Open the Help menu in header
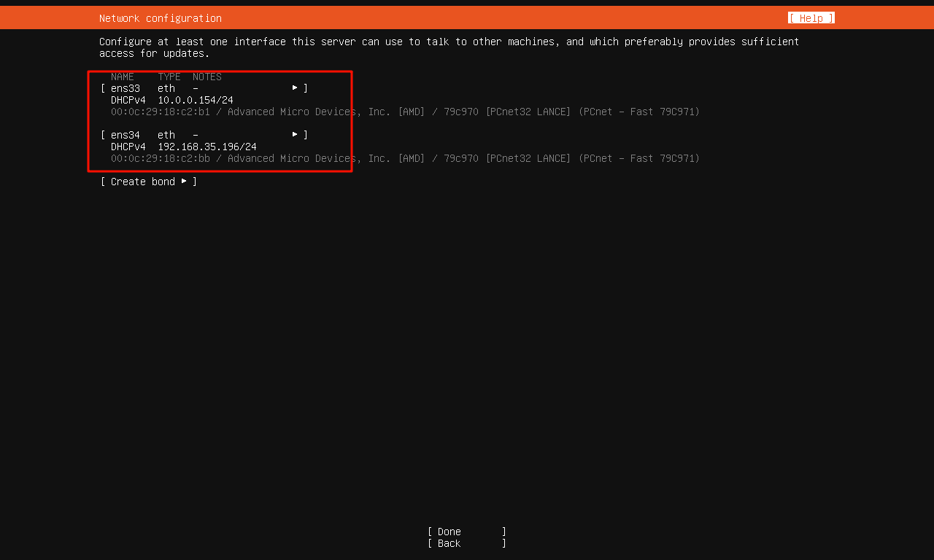Image resolution: width=934 pixels, height=560 pixels. [x=811, y=18]
